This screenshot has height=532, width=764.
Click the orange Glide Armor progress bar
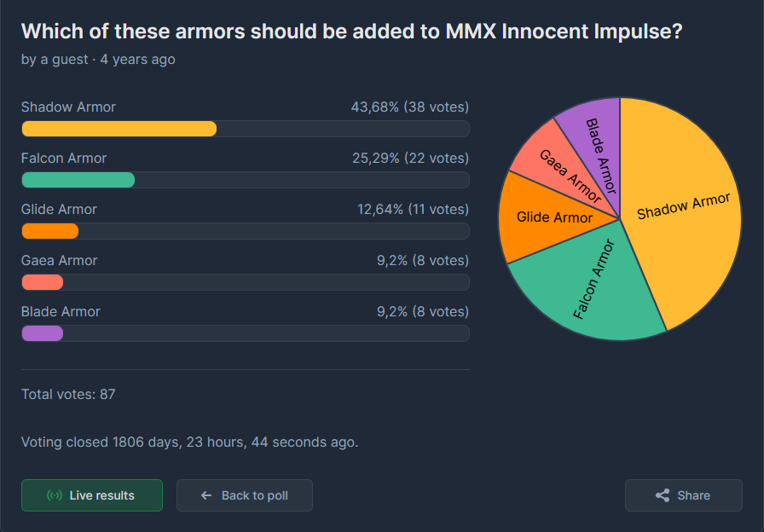(x=50, y=231)
